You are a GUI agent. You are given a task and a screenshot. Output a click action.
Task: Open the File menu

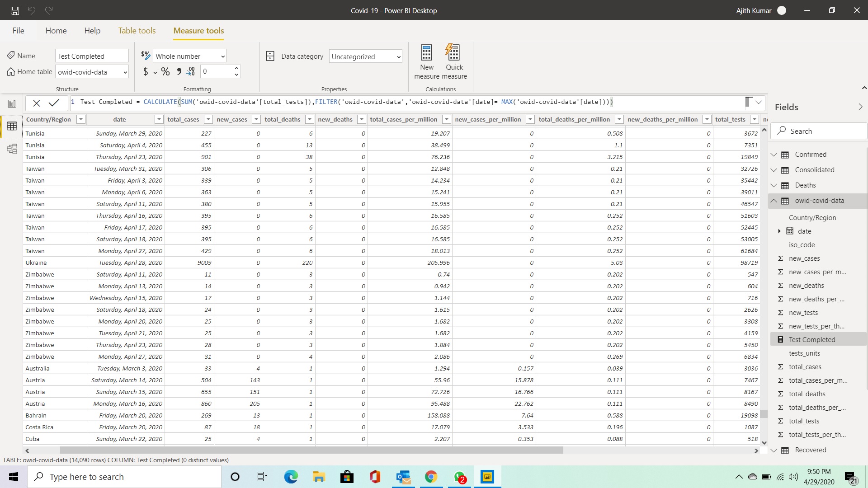pyautogui.click(x=19, y=31)
